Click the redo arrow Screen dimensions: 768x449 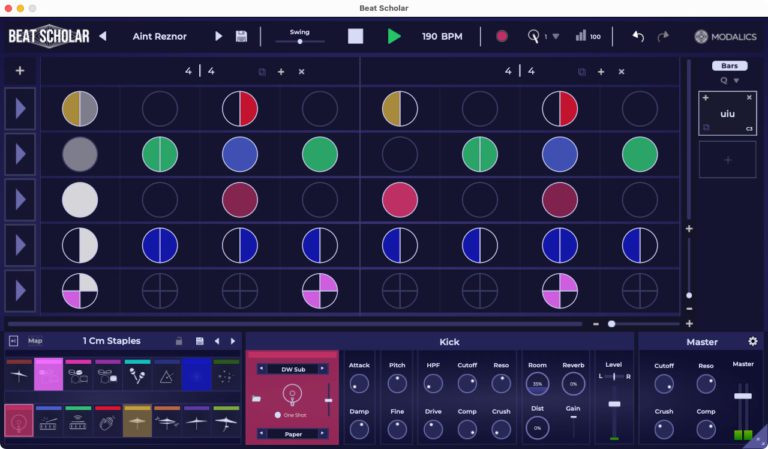[x=663, y=36]
